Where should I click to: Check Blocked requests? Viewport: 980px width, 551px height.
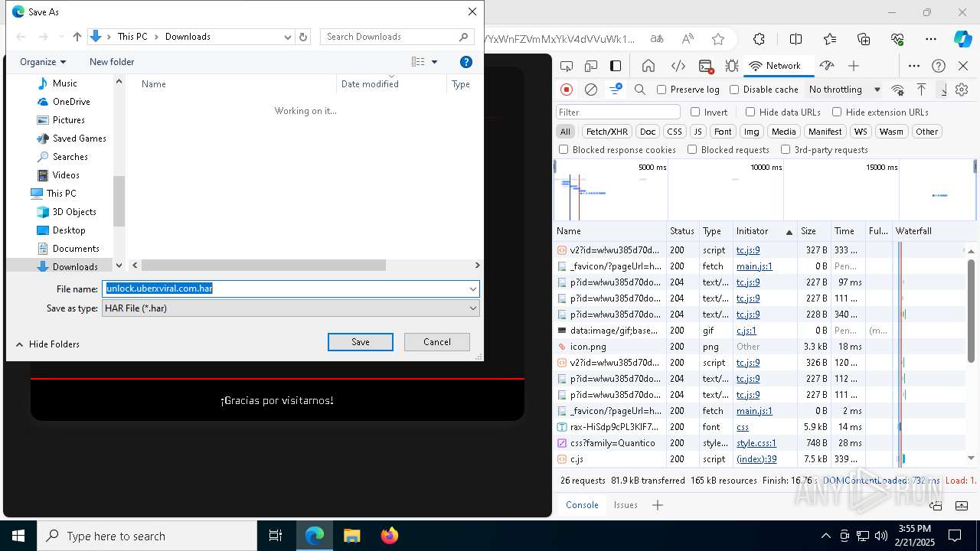click(692, 150)
